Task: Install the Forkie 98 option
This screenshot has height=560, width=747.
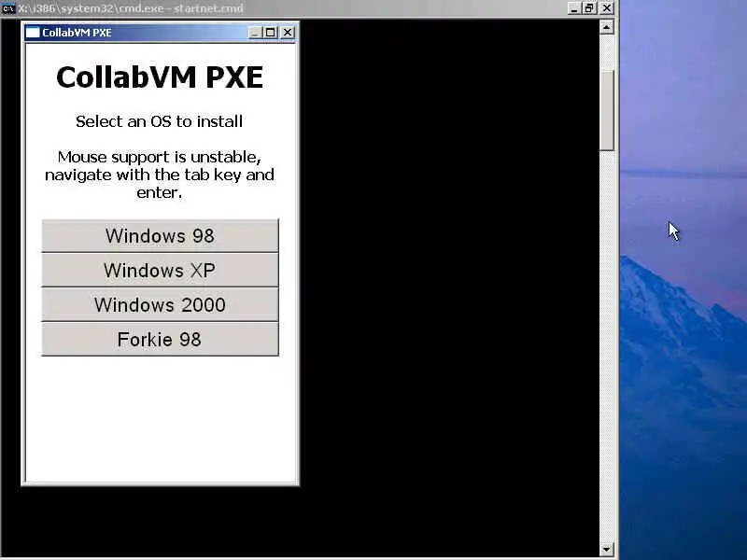Action: pos(160,339)
